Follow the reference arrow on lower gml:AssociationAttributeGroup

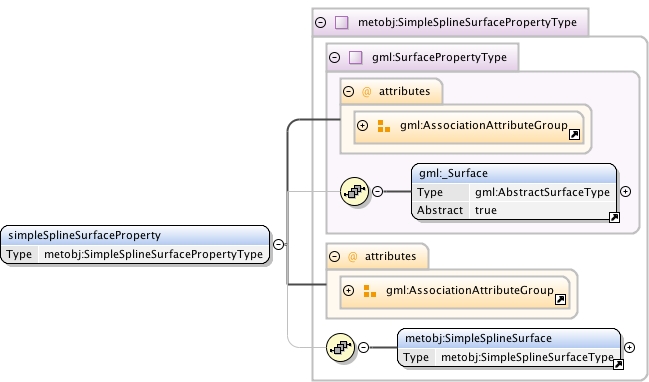(560, 300)
